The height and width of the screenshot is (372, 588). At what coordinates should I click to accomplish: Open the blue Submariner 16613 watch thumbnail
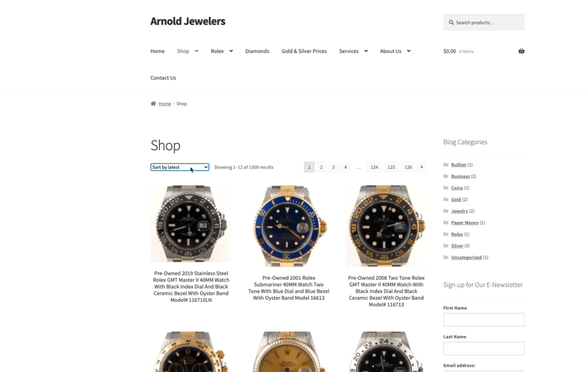pyautogui.click(x=289, y=225)
